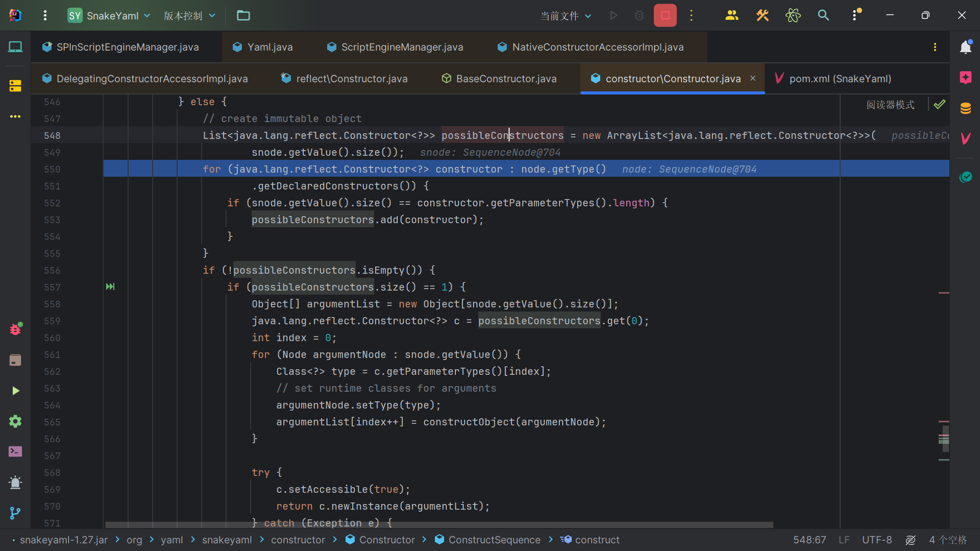This screenshot has height=551, width=980.
Task: Change 4 个空格 indent setting
Action: click(x=948, y=540)
